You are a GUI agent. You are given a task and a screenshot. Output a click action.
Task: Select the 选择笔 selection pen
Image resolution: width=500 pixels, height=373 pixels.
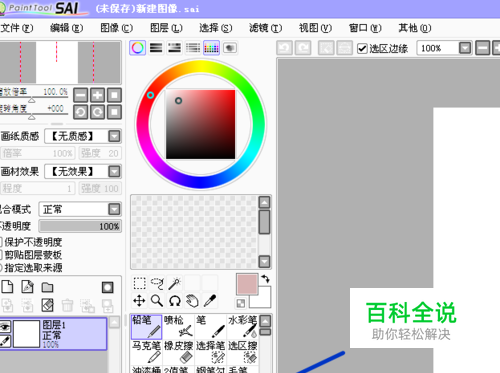pyautogui.click(x=210, y=352)
